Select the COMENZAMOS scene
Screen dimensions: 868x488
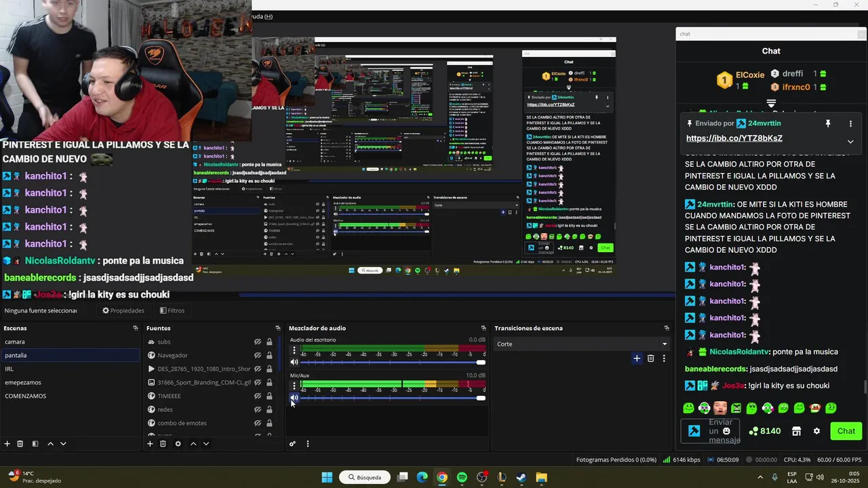pyautogui.click(x=70, y=396)
